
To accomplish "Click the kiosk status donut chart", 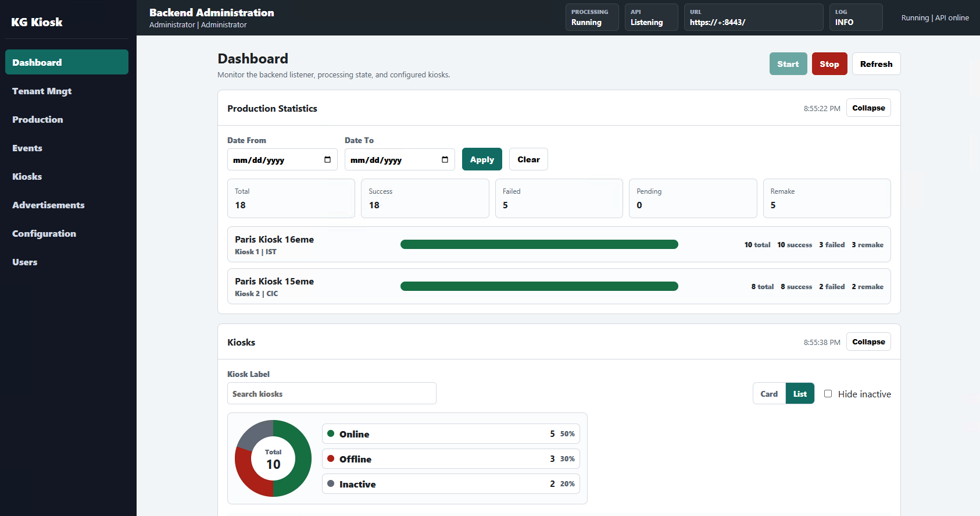I will (x=273, y=458).
